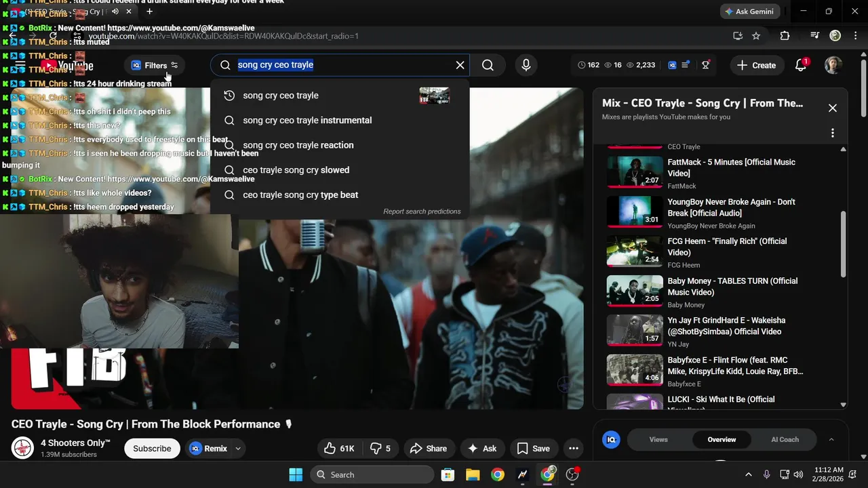Click install app icon in address bar

[x=738, y=36]
